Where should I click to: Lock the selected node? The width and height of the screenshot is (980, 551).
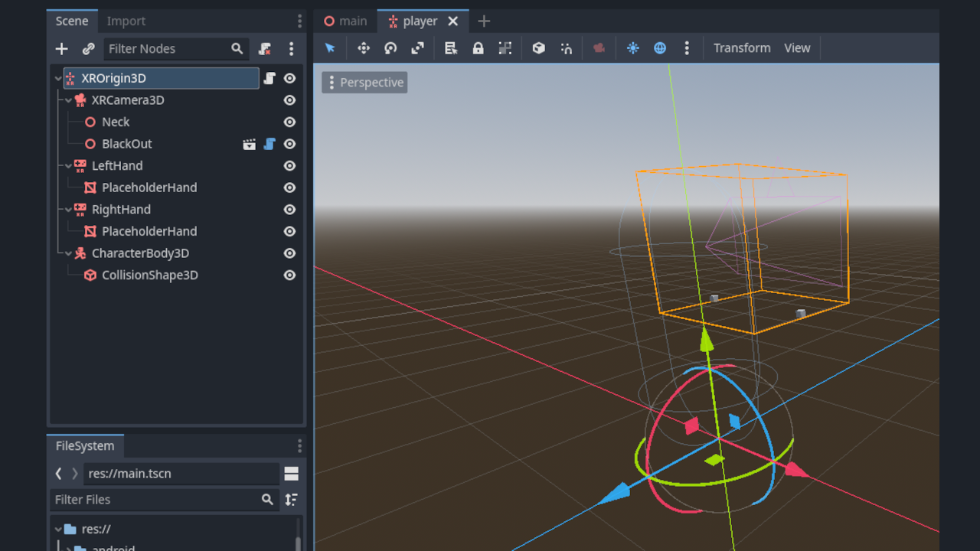click(x=478, y=48)
